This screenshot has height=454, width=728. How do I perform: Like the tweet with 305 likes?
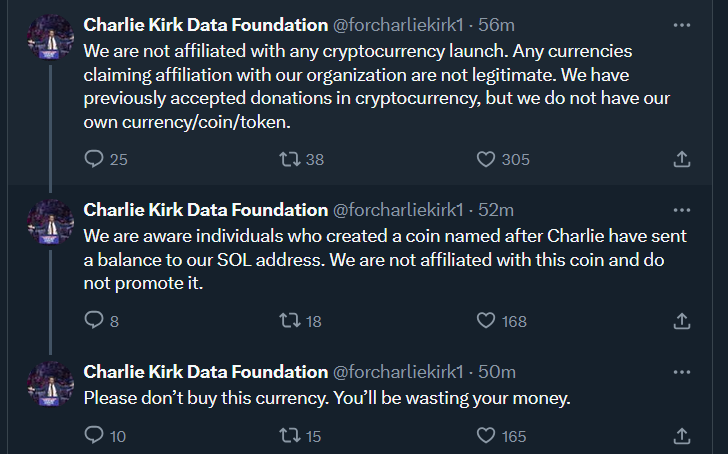click(x=486, y=159)
